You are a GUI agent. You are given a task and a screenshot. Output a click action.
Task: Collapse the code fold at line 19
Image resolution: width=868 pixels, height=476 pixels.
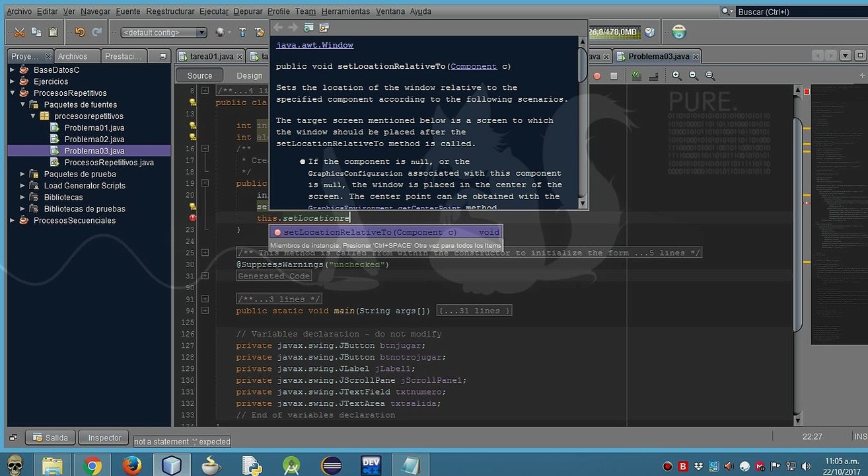pyautogui.click(x=205, y=183)
